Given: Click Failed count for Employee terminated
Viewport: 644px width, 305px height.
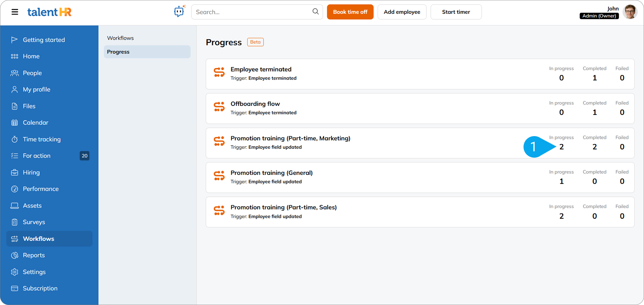Looking at the screenshot, I should pyautogui.click(x=622, y=78).
